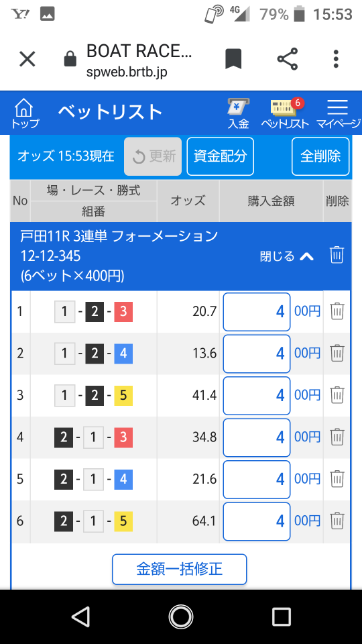The width and height of the screenshot is (362, 644).
Task: Edit the amount field for bet 2-1-3
Action: pos(257,437)
